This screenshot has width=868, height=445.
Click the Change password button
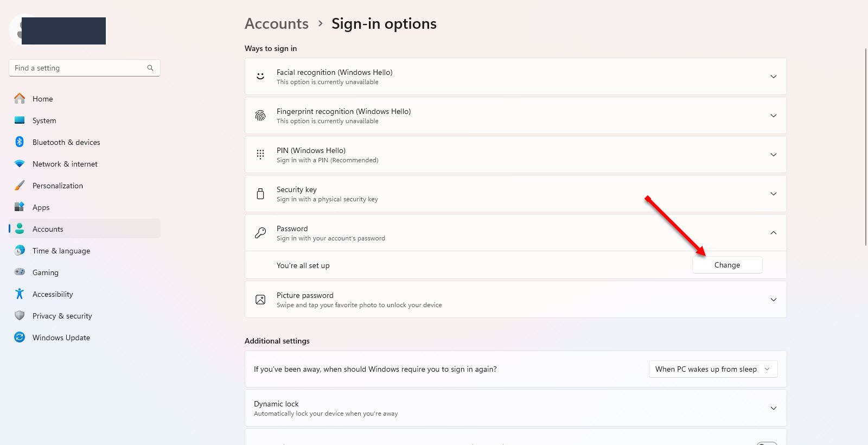pos(727,265)
